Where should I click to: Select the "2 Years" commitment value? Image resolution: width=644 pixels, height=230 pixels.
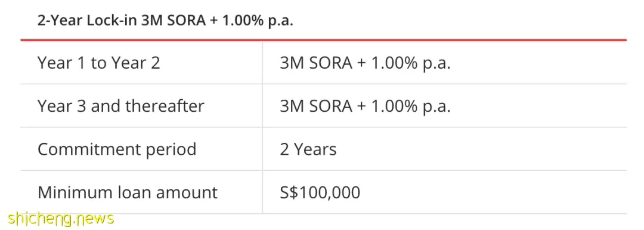pos(308,149)
